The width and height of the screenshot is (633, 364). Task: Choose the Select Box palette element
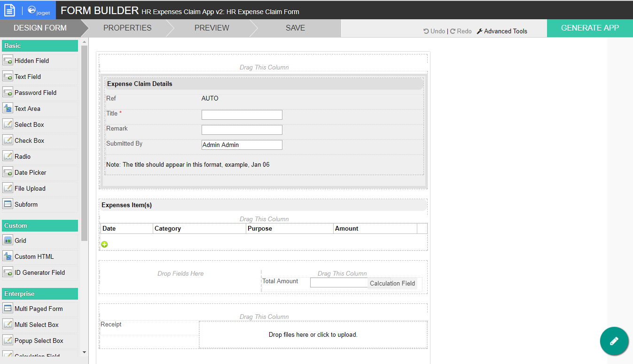coord(29,125)
